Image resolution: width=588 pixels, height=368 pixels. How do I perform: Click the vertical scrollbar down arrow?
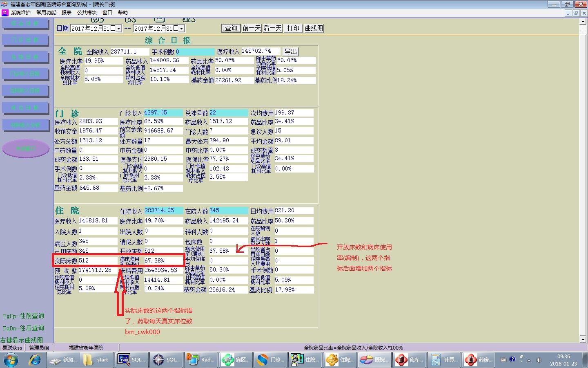coord(583,339)
